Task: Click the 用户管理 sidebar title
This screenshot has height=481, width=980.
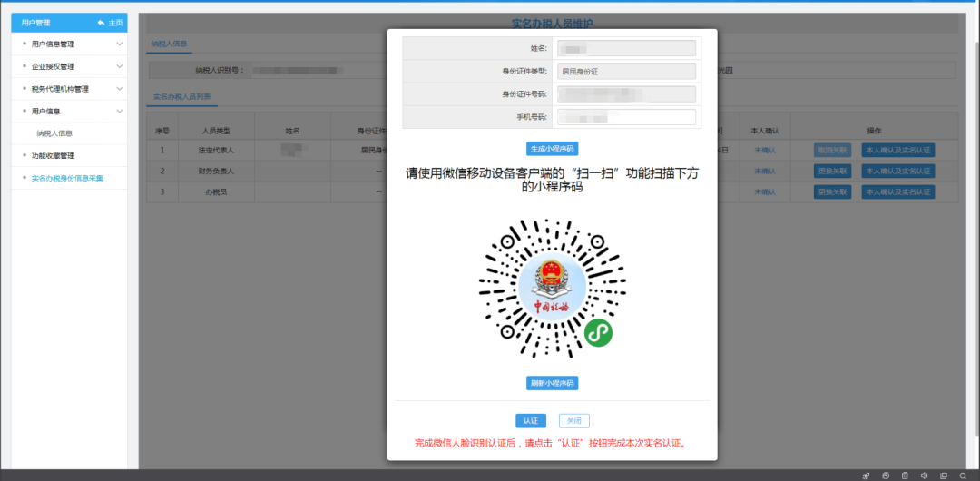Action: coord(35,23)
